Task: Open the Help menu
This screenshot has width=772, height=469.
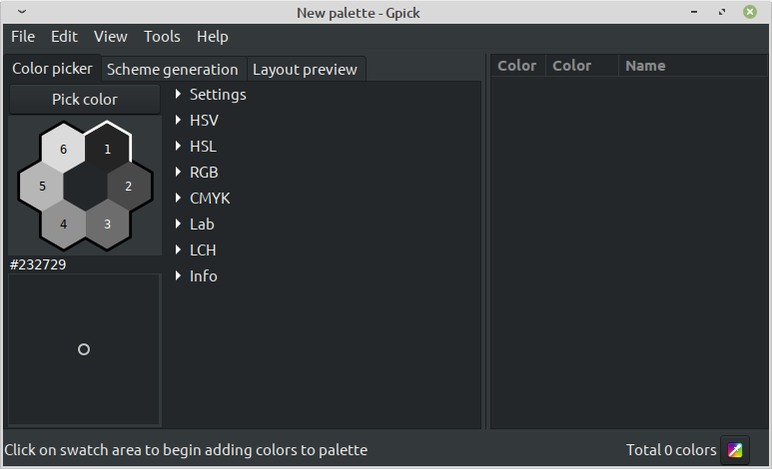Action: tap(213, 36)
